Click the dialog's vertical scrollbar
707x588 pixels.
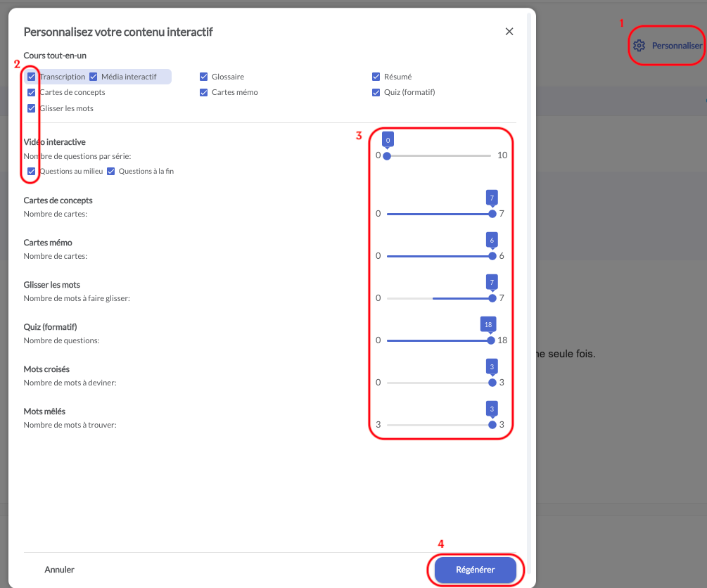click(x=528, y=281)
